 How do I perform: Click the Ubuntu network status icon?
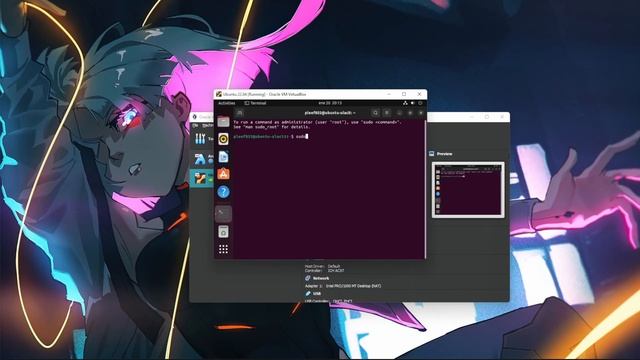pos(405,103)
